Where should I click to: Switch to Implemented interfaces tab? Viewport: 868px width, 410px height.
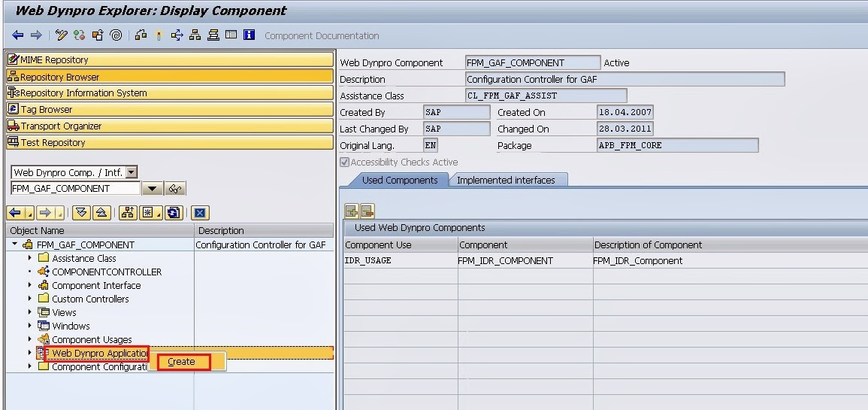point(506,181)
